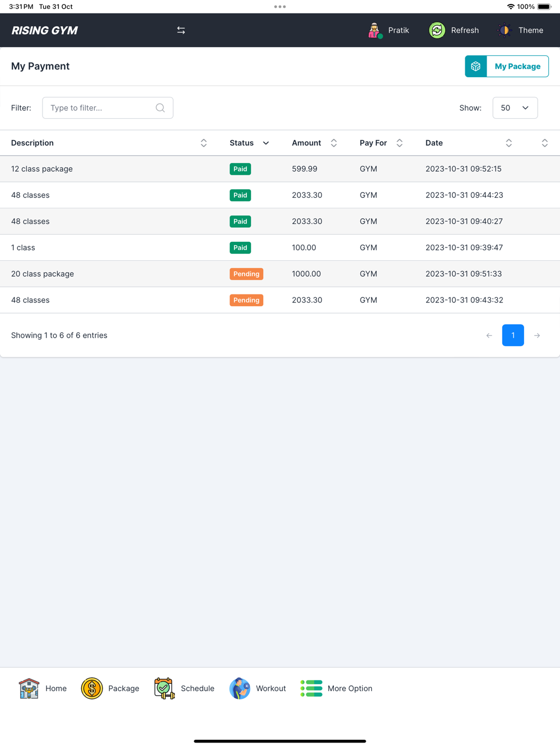The image size is (560, 747).
Task: Open the Show 50 entries dropdown
Action: pyautogui.click(x=515, y=108)
